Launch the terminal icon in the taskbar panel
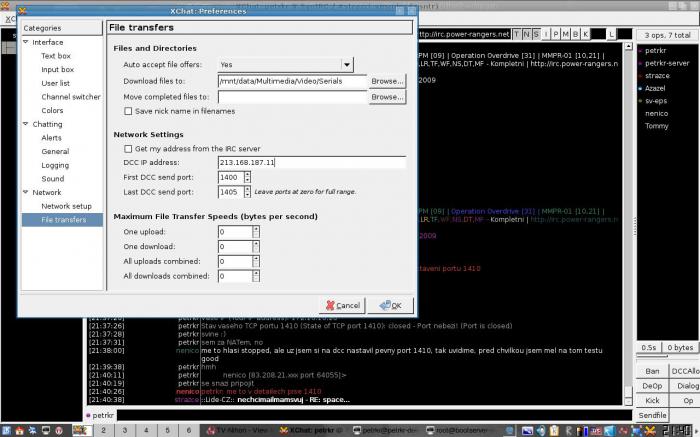700x437 pixels. 46,430
